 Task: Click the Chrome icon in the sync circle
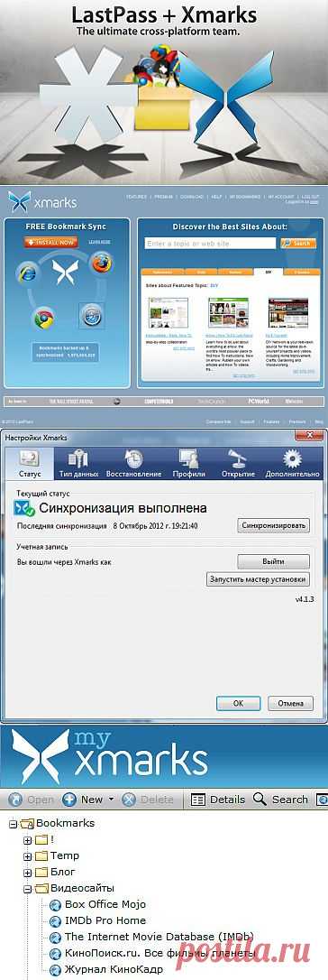pos(43,319)
